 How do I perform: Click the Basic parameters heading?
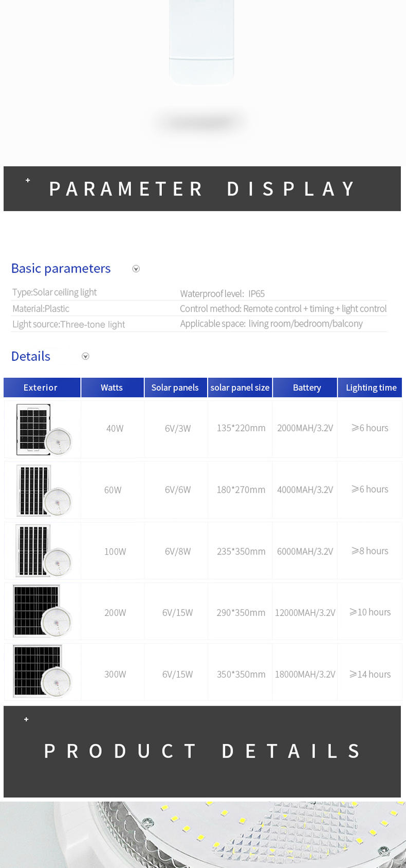coord(61,268)
